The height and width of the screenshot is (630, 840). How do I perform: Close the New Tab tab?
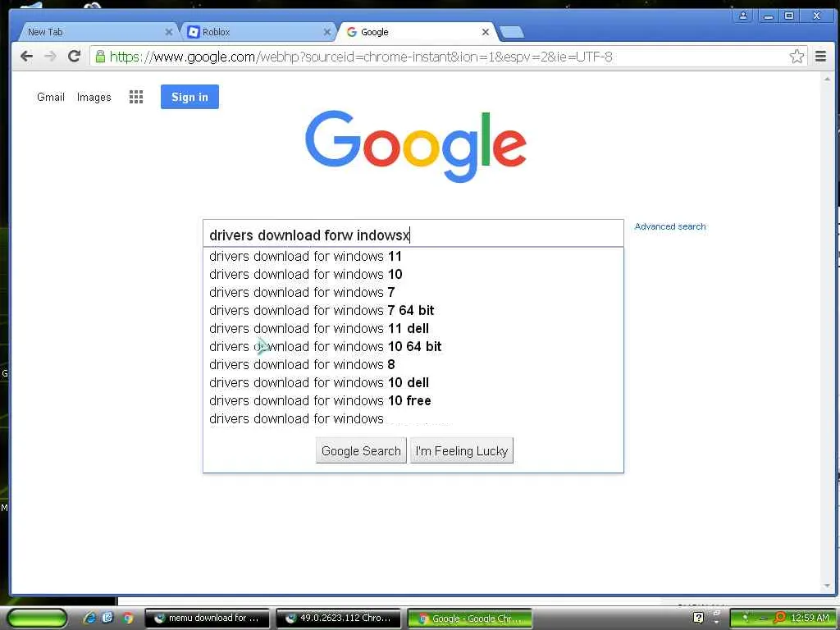[x=169, y=32]
